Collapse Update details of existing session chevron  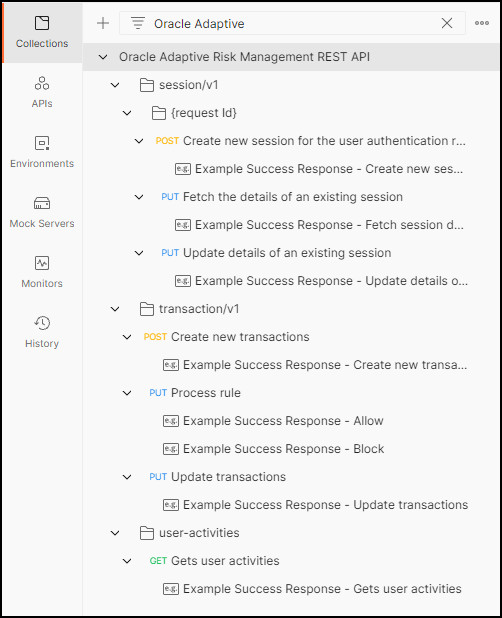139,253
